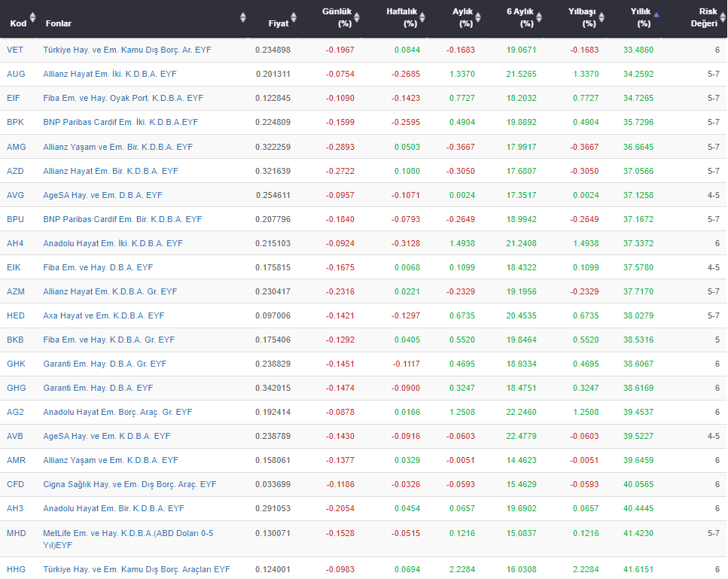
Task: Sort by Haftalık (%) column arrows
Action: click(422, 17)
